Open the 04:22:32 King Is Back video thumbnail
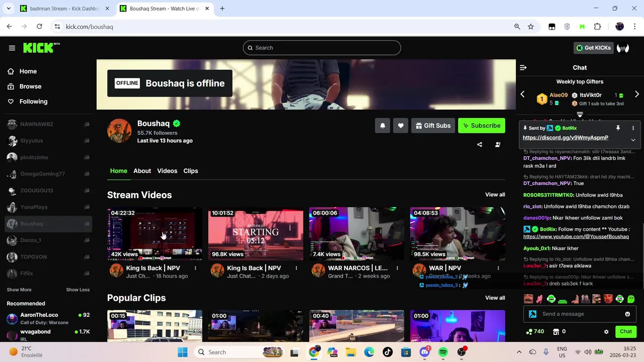The width and height of the screenshot is (644, 362). (x=154, y=233)
